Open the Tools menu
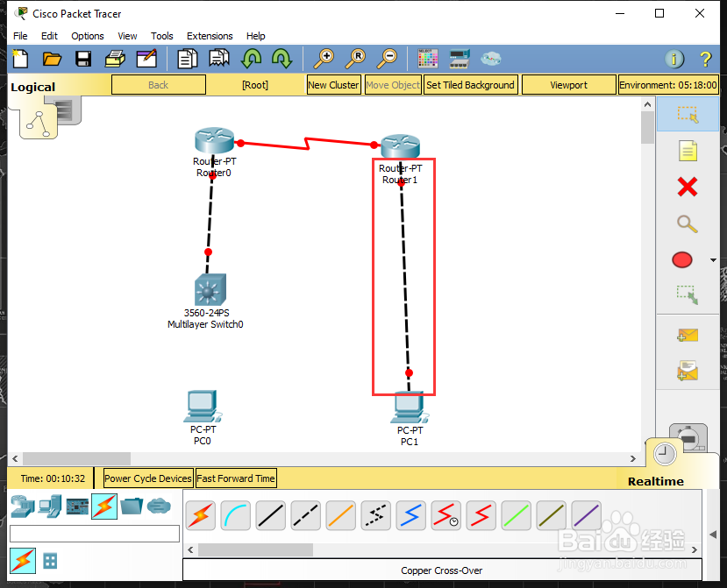This screenshot has width=727, height=588. 162,36
